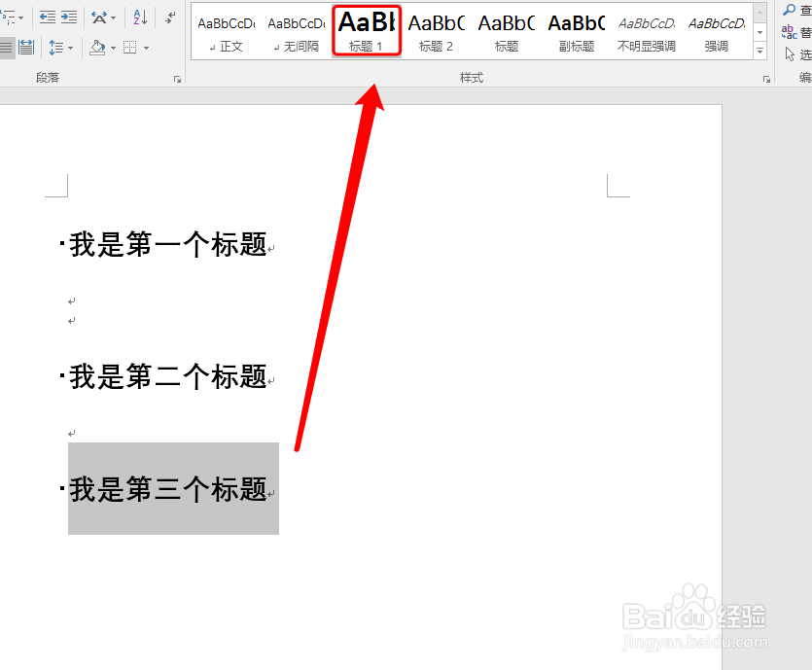
Task: Apply 副标题 (Subtitle) style
Action: click(x=577, y=32)
